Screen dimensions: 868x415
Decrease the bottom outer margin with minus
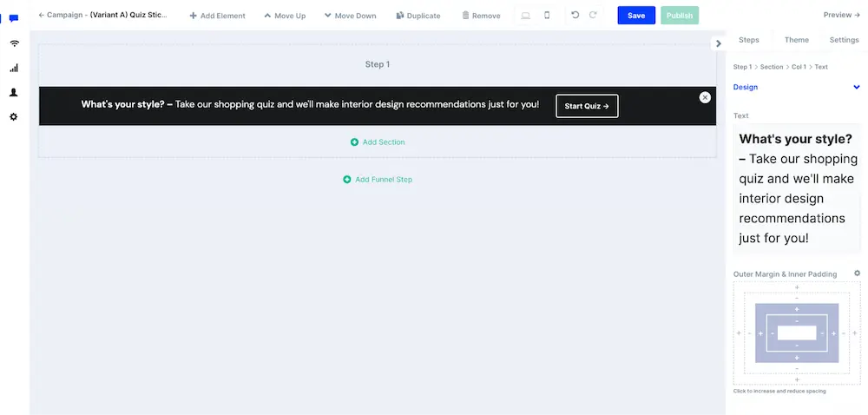pos(797,368)
